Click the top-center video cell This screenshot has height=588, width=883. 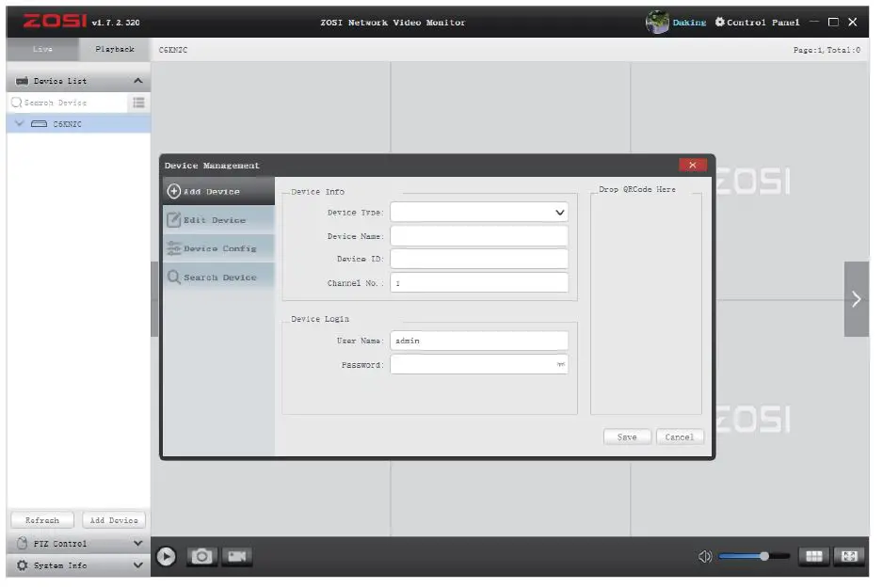tap(510, 107)
